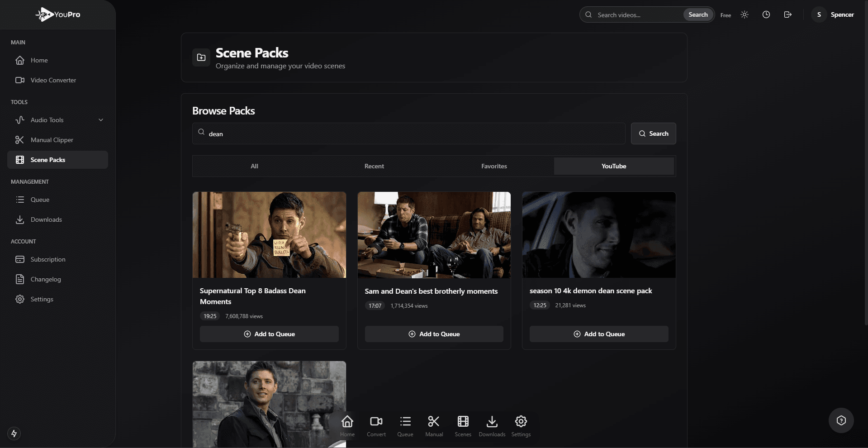The width and height of the screenshot is (868, 448).
Task: Click the Scene Packs header folder icon
Action: coord(201,57)
